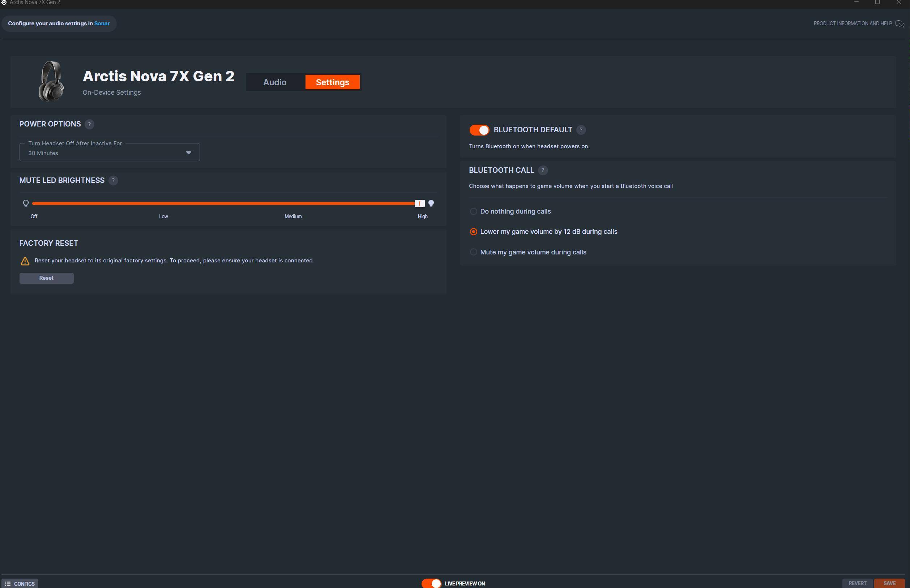The height and width of the screenshot is (588, 910).
Task: Click the Mute LED Brightness help icon
Action: coord(113,180)
